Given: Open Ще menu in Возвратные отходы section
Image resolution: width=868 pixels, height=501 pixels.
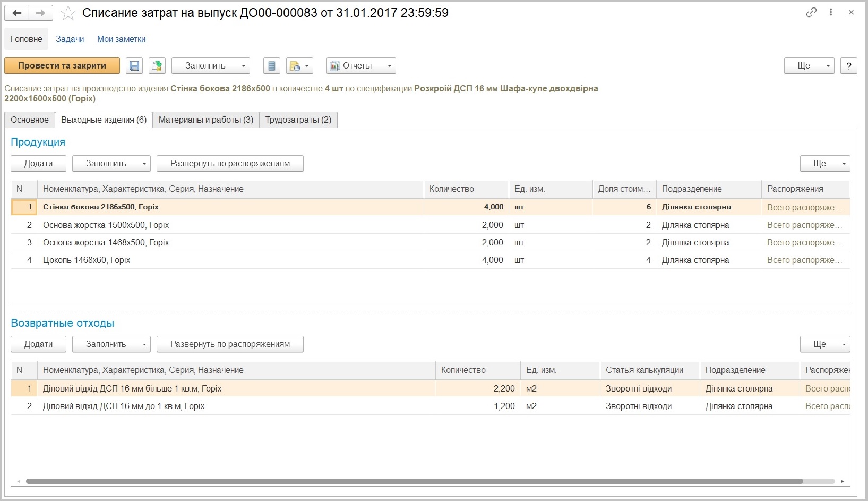Looking at the screenshot, I should [x=825, y=344].
